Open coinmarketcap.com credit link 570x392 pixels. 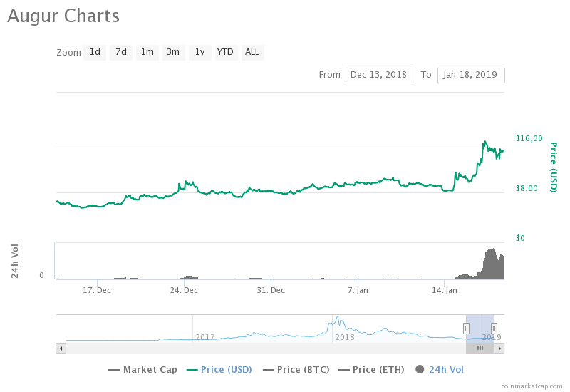532,386
